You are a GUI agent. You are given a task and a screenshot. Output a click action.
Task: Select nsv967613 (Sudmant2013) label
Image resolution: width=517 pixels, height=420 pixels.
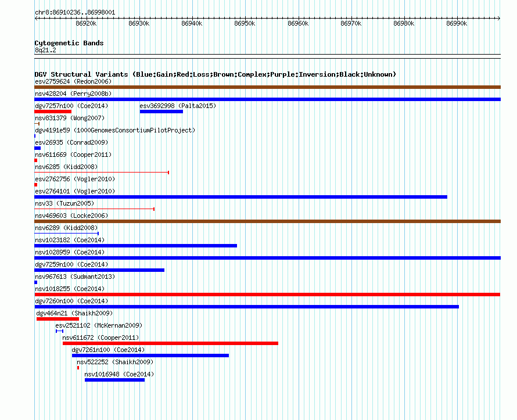[75, 277]
